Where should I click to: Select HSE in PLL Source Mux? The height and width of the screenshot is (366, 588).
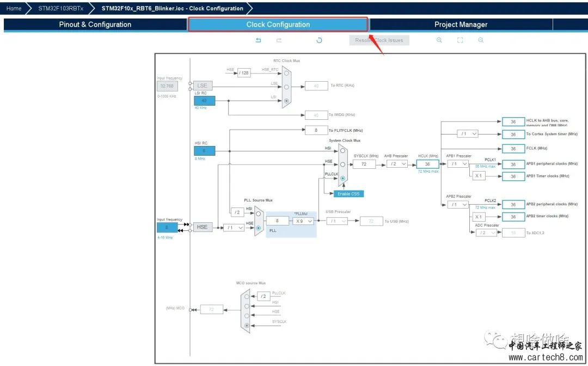coord(259,228)
